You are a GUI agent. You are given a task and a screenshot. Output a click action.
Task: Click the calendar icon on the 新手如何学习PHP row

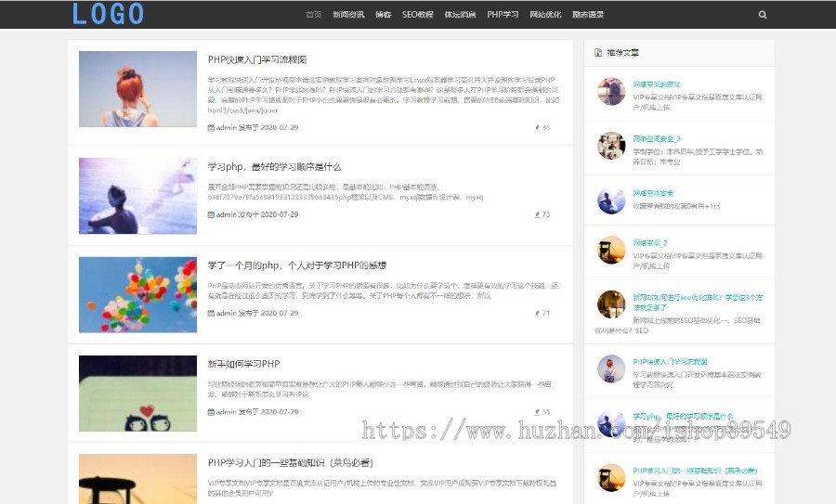tap(211, 412)
